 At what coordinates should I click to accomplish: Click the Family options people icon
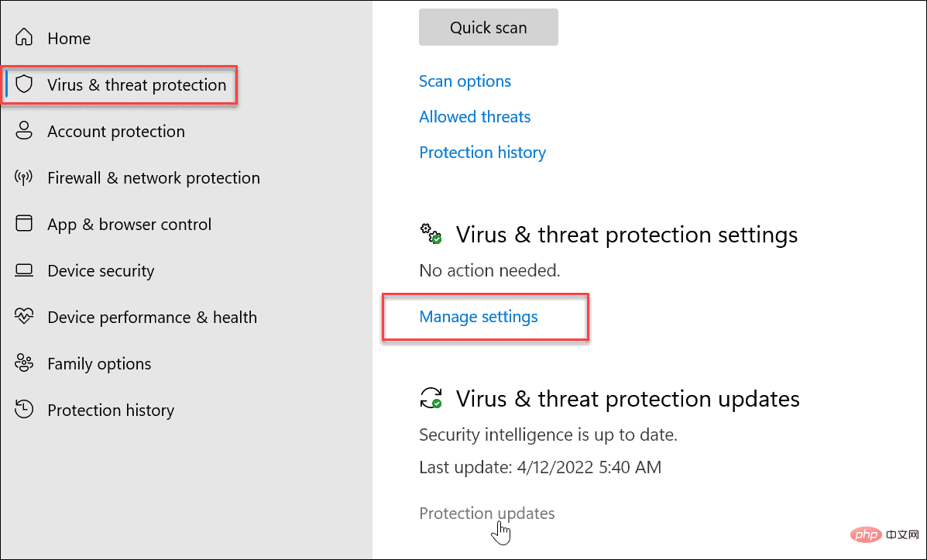(x=24, y=363)
